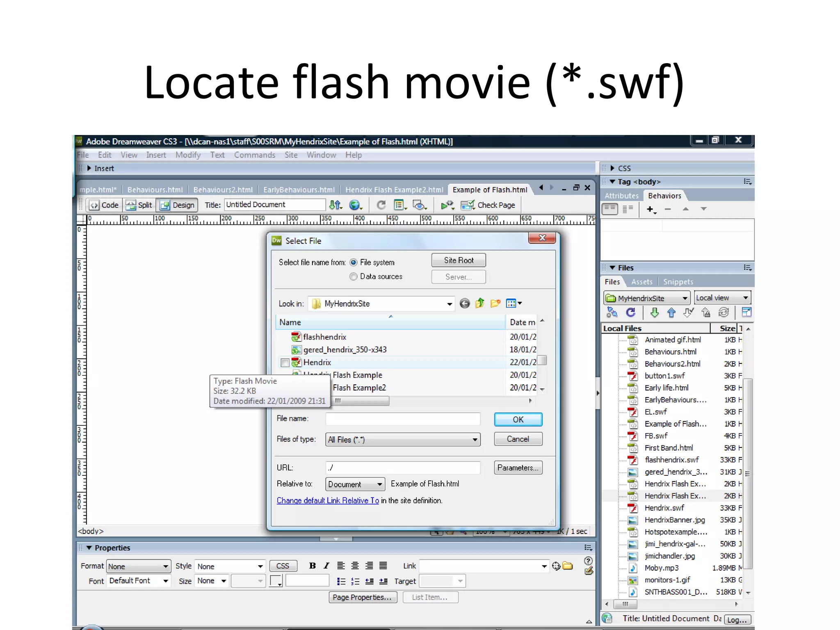Open the Modify menu

point(188,155)
